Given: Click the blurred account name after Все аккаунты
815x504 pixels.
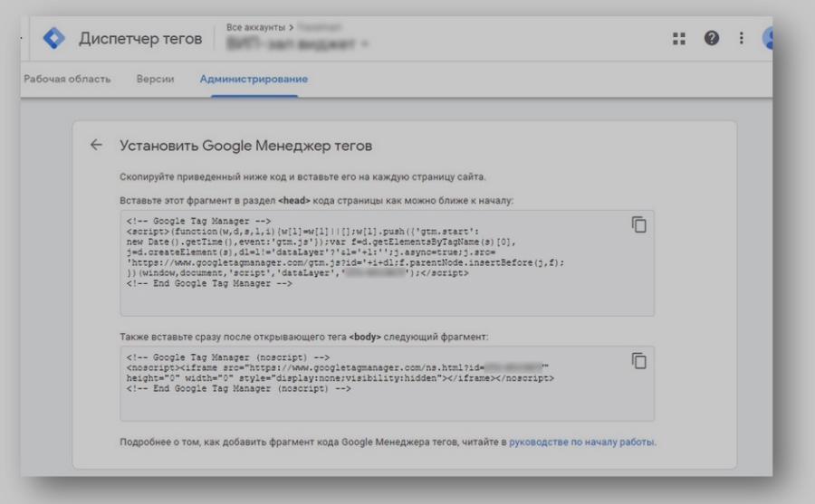Looking at the screenshot, I should 320,27.
